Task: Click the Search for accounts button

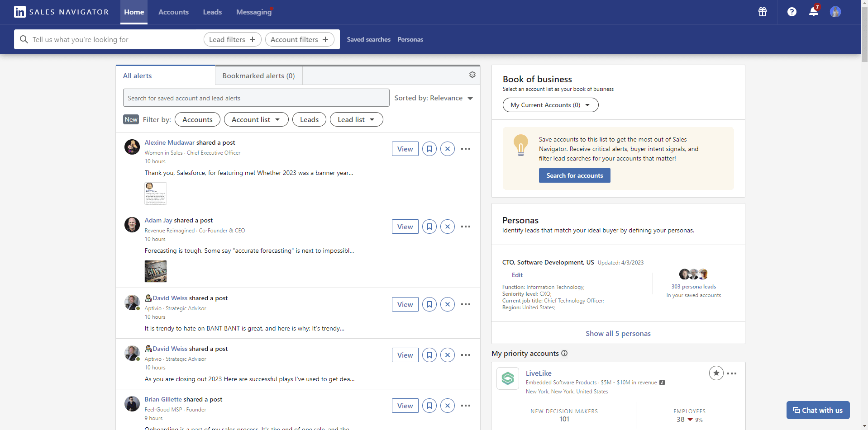Action: (x=574, y=175)
